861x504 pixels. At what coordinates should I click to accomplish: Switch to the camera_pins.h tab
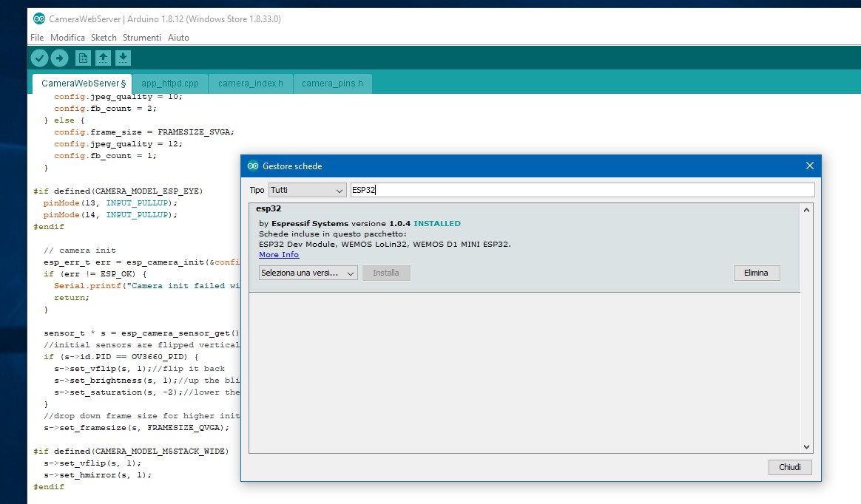click(x=332, y=84)
